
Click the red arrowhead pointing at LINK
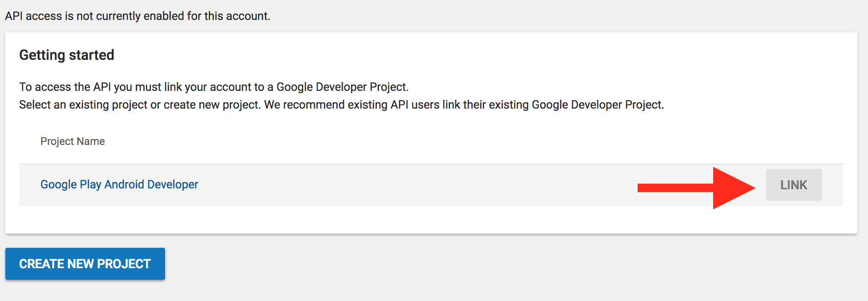tap(732, 188)
